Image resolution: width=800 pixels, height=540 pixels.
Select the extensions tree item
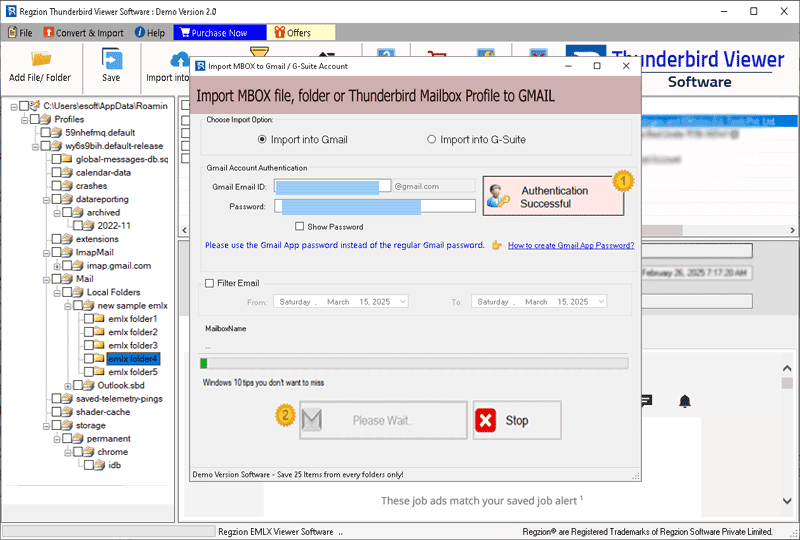(x=97, y=239)
